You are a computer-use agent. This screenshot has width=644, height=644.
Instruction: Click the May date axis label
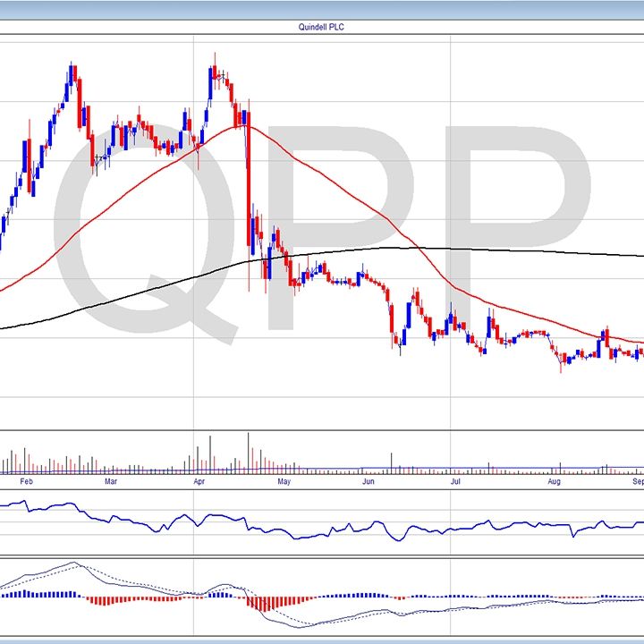[x=284, y=481]
